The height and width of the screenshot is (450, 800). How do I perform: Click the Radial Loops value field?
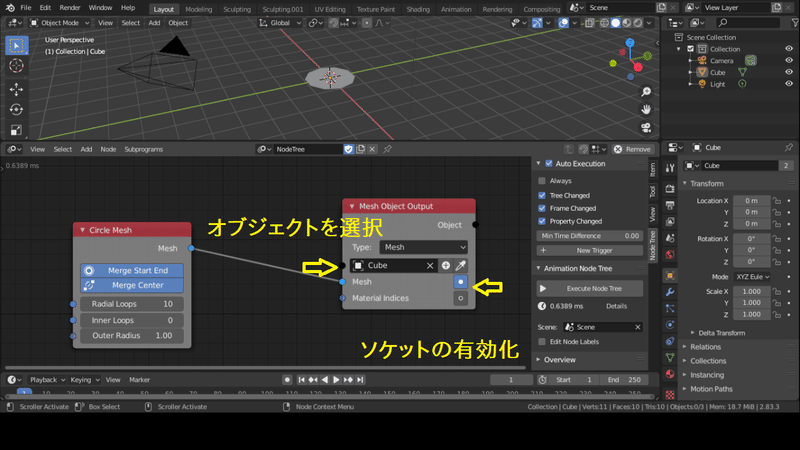click(x=132, y=304)
